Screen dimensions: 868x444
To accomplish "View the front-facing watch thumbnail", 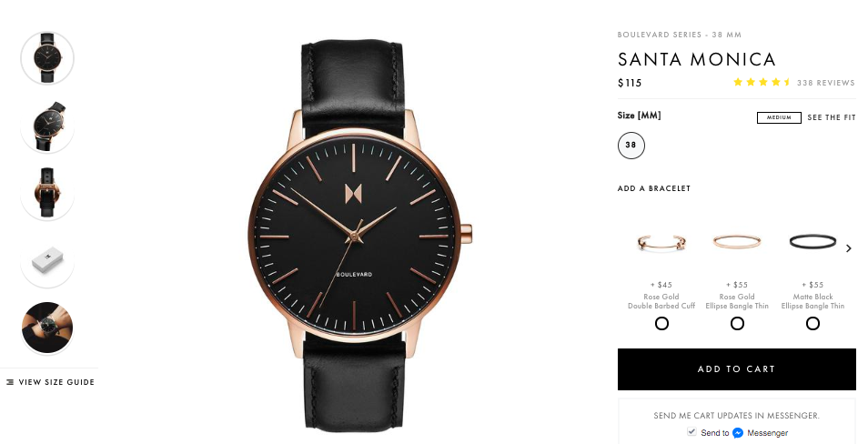I will [x=47, y=57].
